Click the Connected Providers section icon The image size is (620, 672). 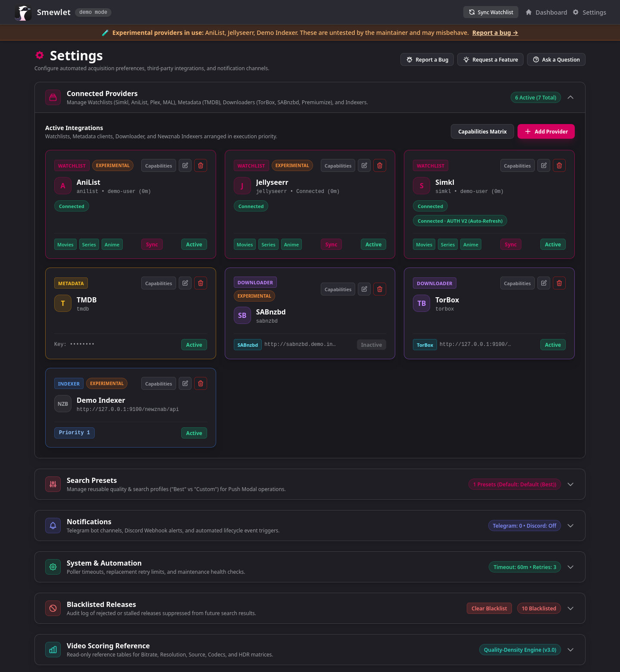pos(53,97)
